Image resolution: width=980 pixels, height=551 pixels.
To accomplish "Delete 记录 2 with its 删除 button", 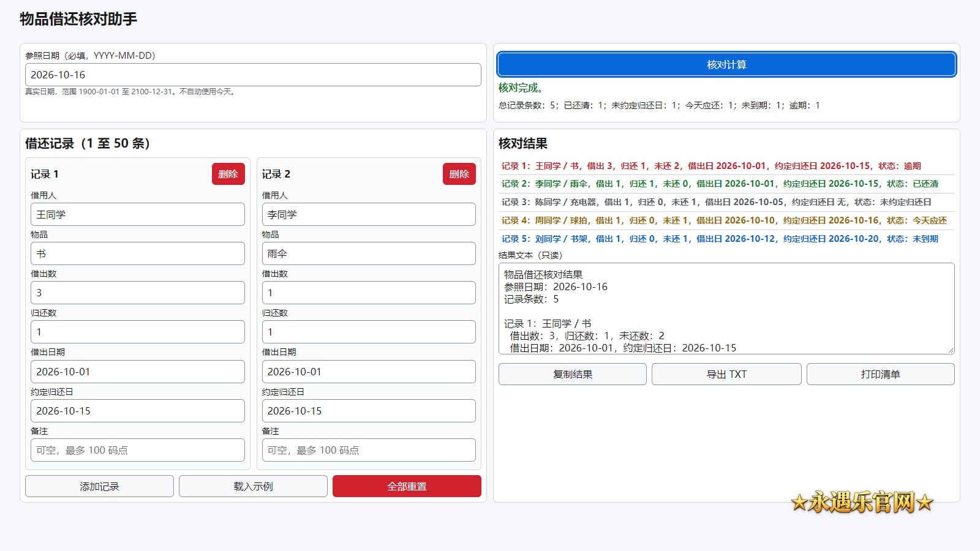I will tap(459, 174).
